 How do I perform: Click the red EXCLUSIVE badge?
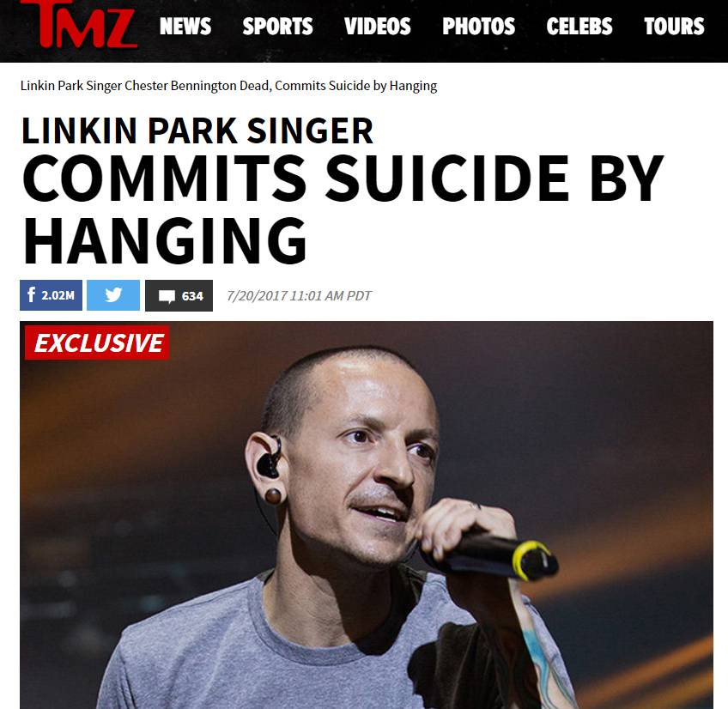click(x=97, y=342)
